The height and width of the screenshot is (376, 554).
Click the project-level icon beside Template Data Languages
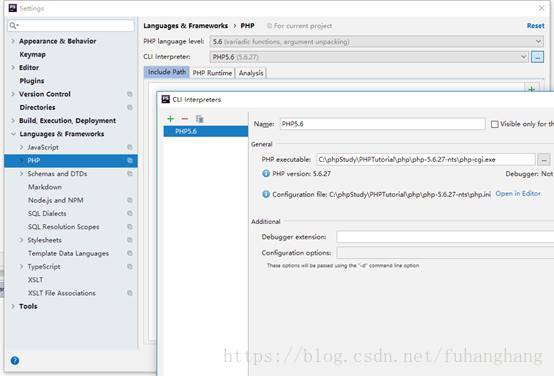click(130, 253)
